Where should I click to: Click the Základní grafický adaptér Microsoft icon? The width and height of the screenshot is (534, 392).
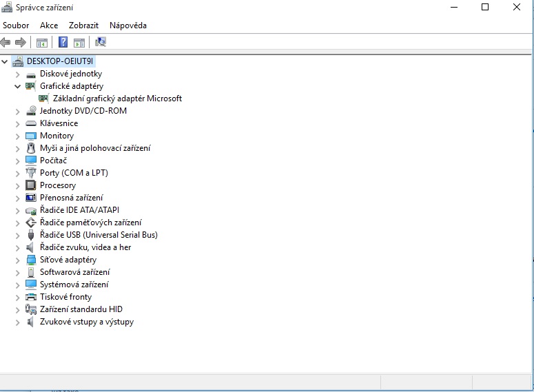tap(43, 99)
